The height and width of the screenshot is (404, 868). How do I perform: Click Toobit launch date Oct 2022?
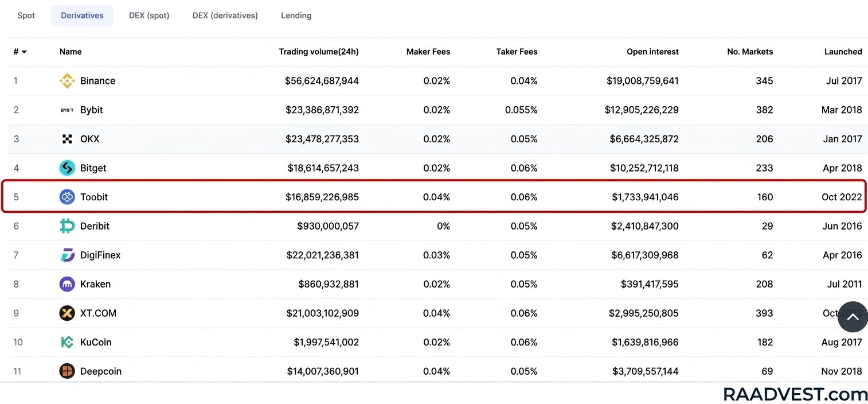click(842, 197)
